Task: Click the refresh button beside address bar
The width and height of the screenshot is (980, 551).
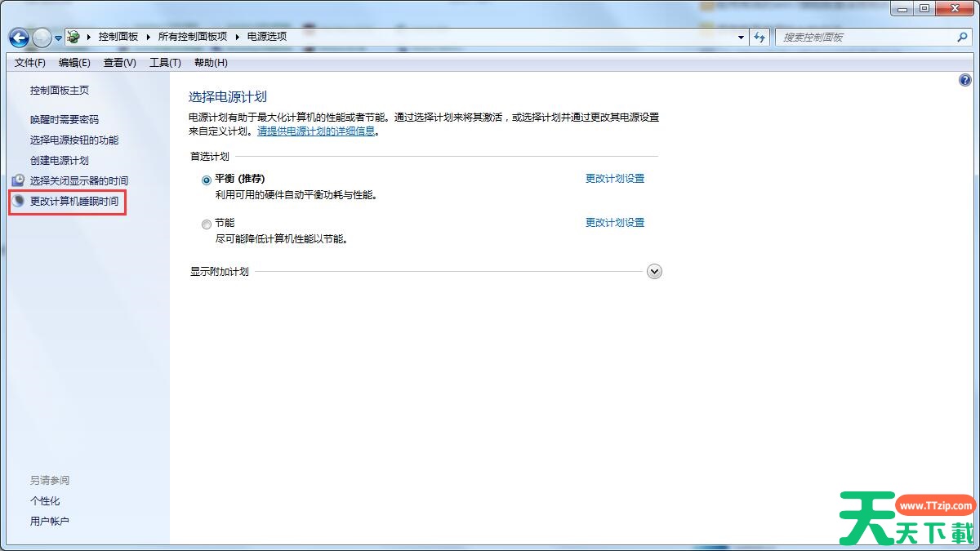Action: [x=760, y=37]
